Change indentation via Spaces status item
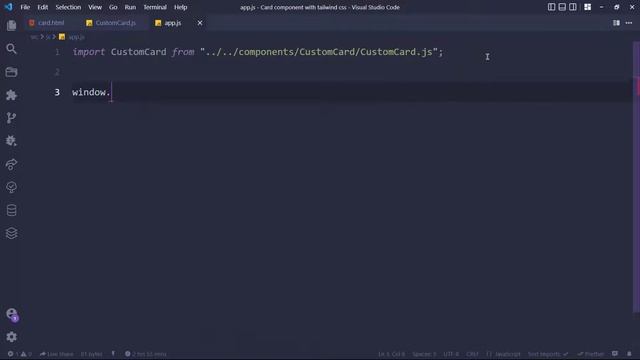This screenshot has height=360, width=640. coord(424,354)
